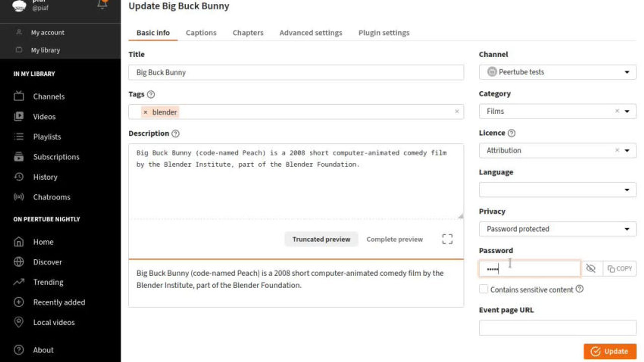The height and width of the screenshot is (362, 644).
Task: Click the description textarea resize handle
Action: pyautogui.click(x=461, y=216)
